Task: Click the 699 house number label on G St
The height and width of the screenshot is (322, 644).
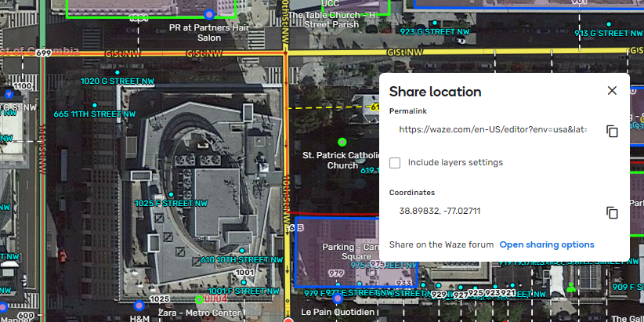Action: [43, 53]
